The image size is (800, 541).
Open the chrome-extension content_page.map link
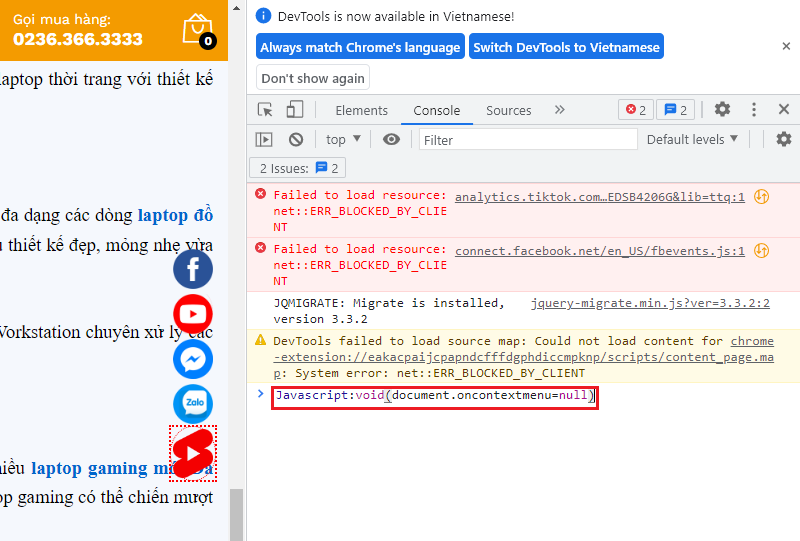pos(524,357)
